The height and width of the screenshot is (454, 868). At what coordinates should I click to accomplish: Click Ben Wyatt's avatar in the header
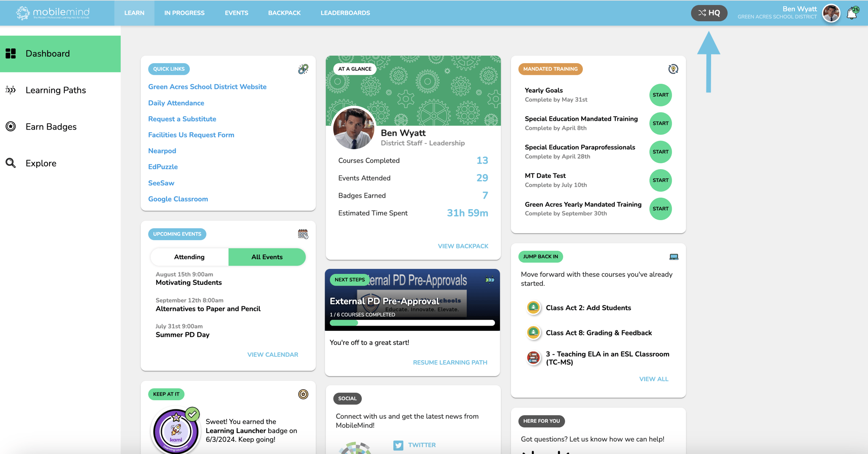click(831, 13)
